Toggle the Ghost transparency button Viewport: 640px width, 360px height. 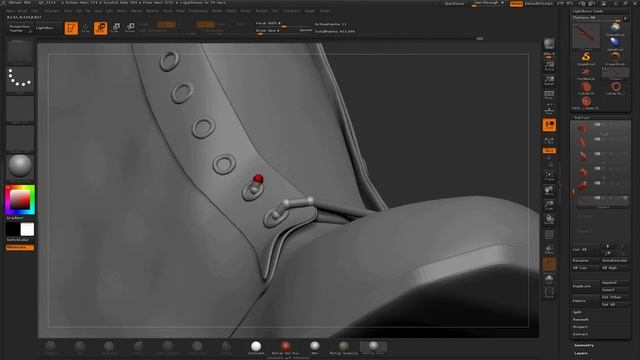[549, 264]
